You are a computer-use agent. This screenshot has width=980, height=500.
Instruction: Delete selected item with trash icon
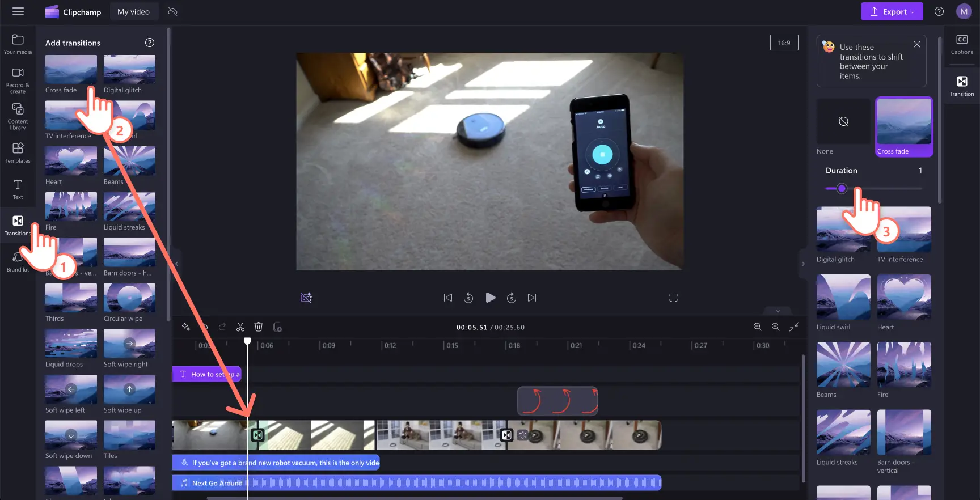[259, 327]
